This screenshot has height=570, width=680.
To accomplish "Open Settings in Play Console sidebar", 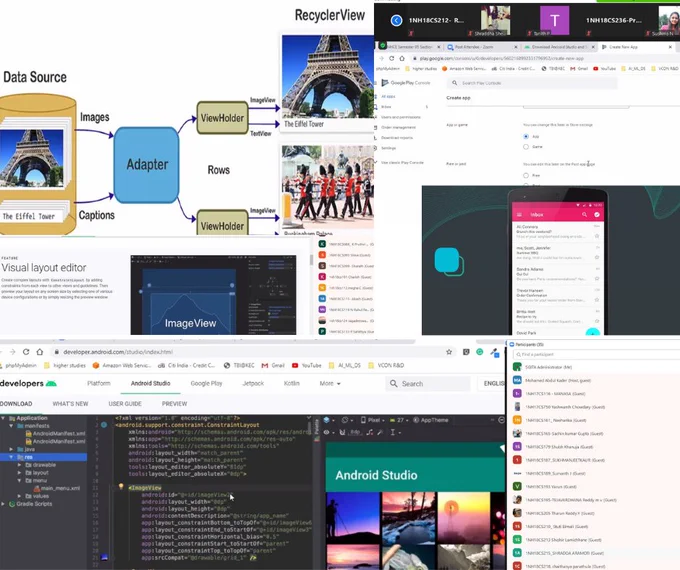I will pos(389,148).
